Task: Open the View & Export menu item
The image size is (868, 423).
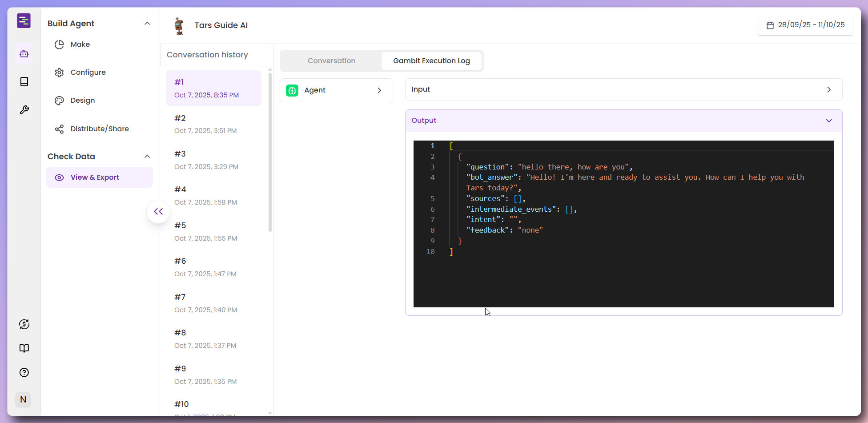Action: coord(100,177)
